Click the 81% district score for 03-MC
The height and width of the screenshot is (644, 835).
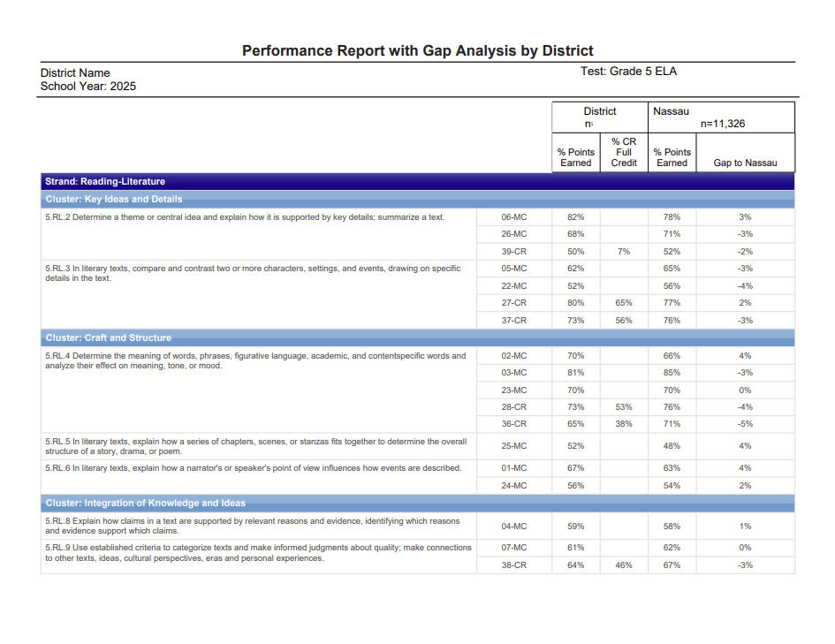(x=575, y=373)
